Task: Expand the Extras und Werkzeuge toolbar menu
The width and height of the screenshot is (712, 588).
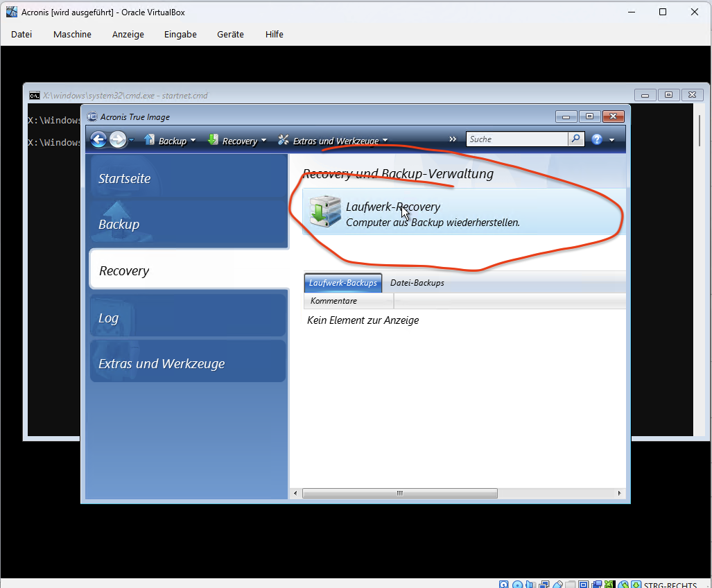Action: pyautogui.click(x=333, y=140)
